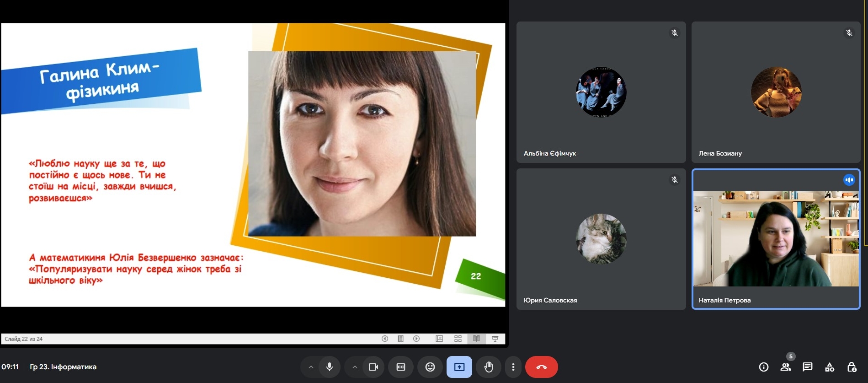This screenshot has width=868, height=383.
Task: Open more options three-dot menu
Action: coord(513,367)
